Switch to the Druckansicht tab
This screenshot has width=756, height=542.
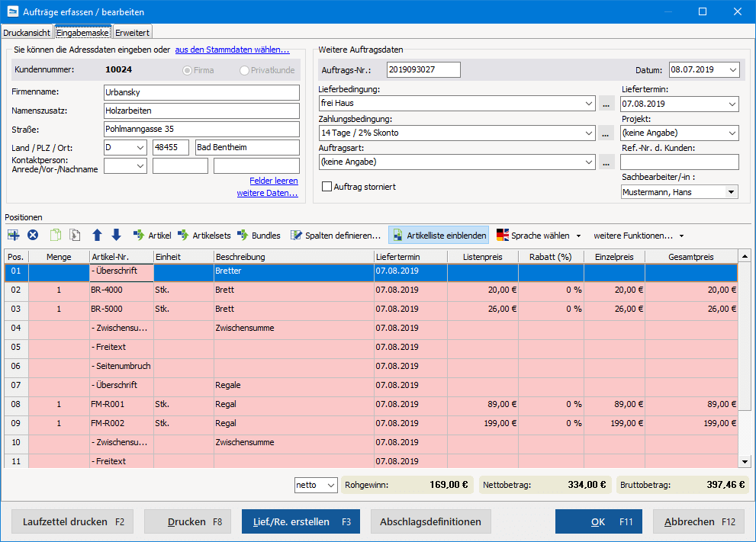point(27,32)
